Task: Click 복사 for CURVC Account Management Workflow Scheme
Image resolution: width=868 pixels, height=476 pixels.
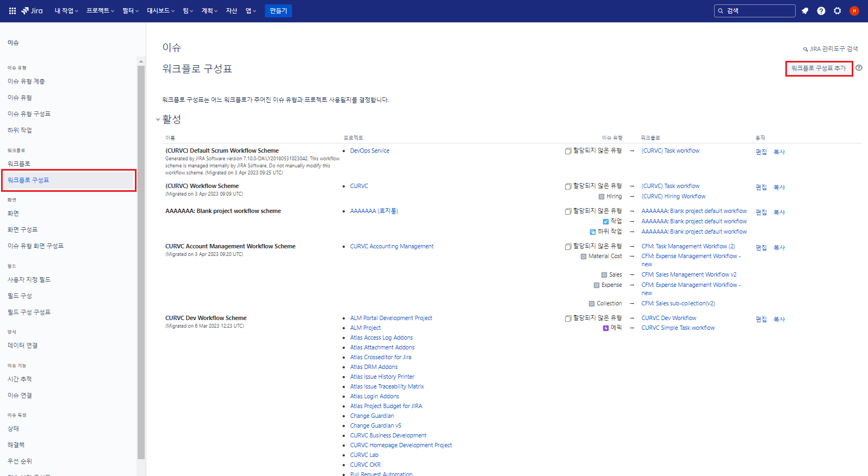Action: (779, 248)
